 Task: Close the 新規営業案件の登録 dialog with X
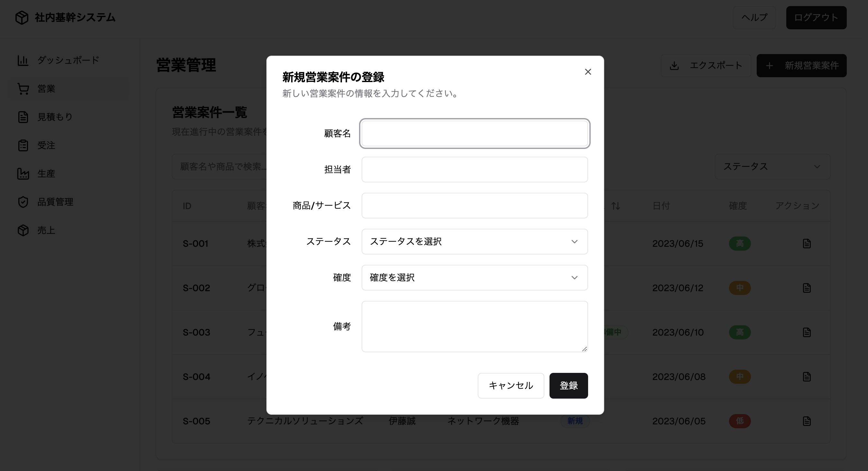coord(588,72)
